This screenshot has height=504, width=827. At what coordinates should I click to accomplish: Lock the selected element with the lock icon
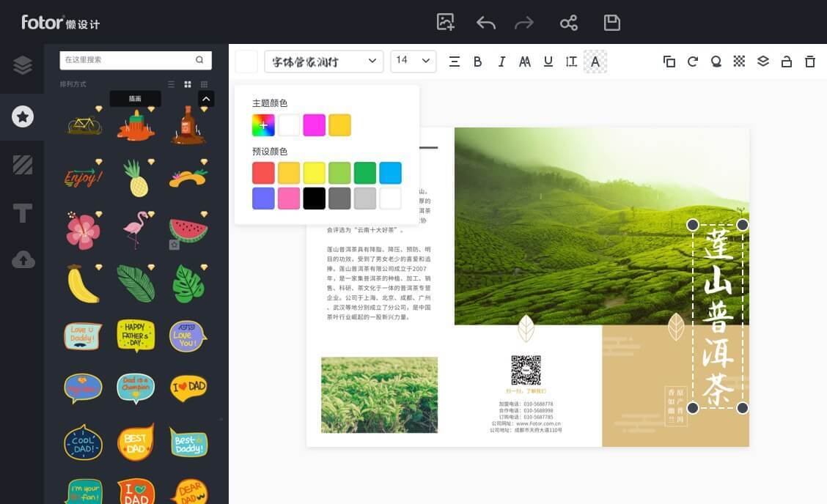(787, 62)
